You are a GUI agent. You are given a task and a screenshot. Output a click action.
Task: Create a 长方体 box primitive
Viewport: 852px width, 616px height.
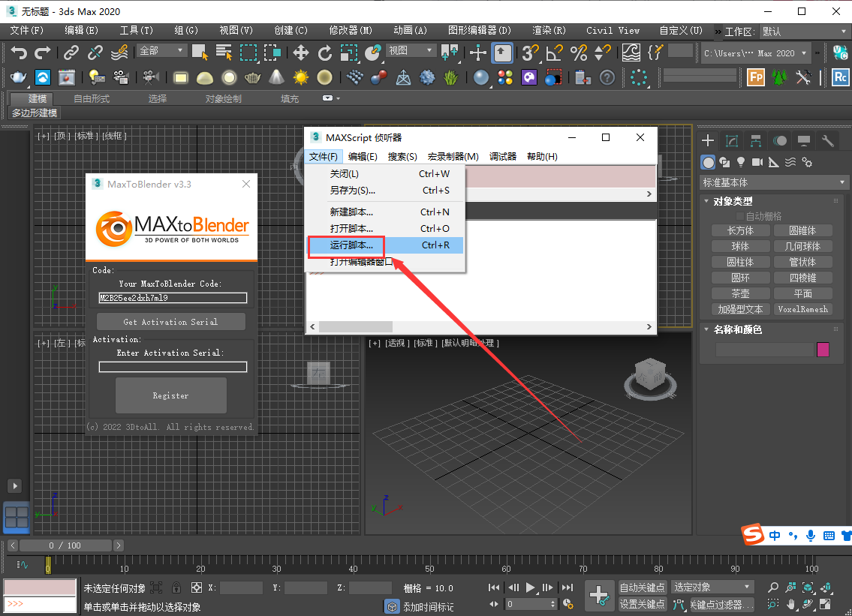(740, 231)
